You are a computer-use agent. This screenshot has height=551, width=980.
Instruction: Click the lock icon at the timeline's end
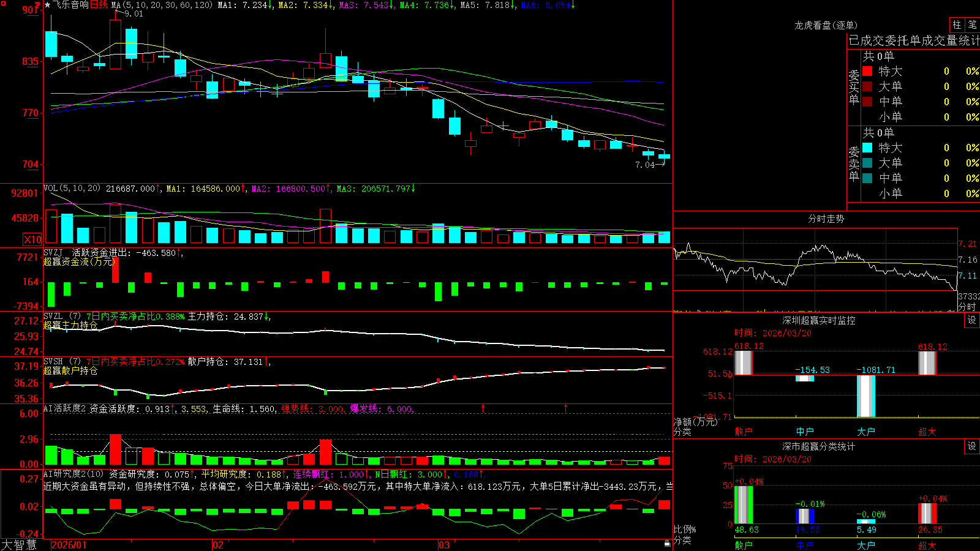[667, 544]
